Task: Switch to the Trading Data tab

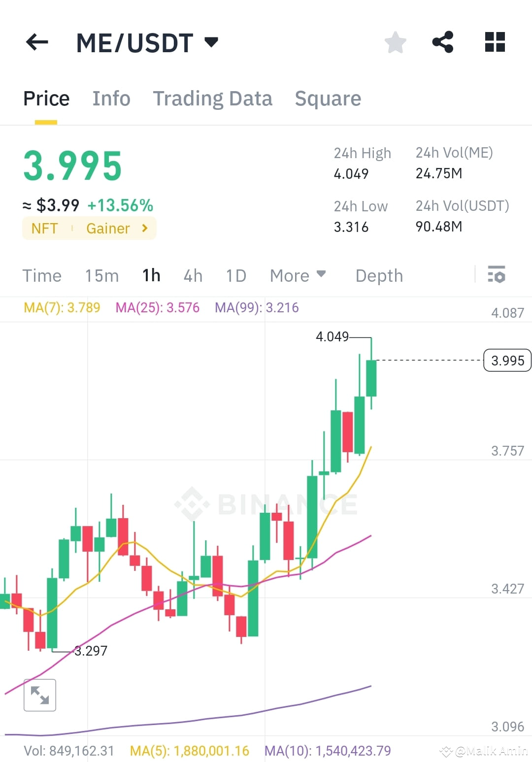Action: click(213, 98)
